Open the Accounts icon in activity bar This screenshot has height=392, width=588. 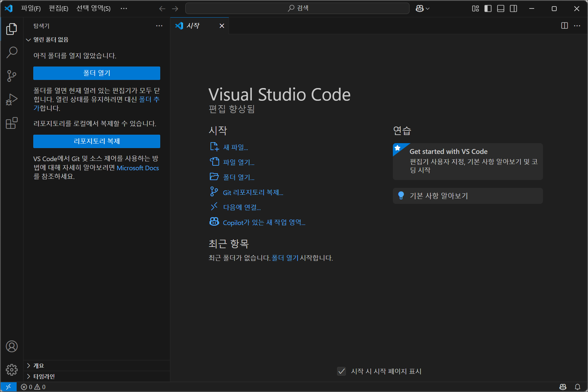click(12, 346)
